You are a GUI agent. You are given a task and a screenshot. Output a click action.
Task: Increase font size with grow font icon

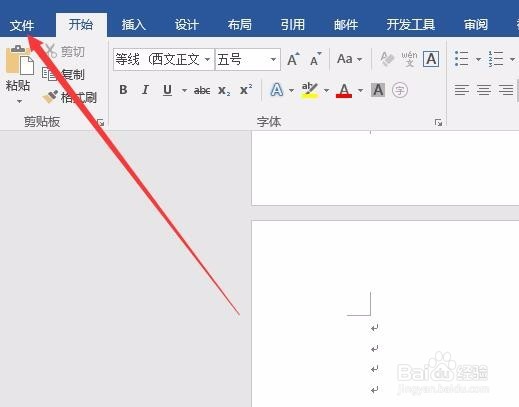tap(293, 59)
